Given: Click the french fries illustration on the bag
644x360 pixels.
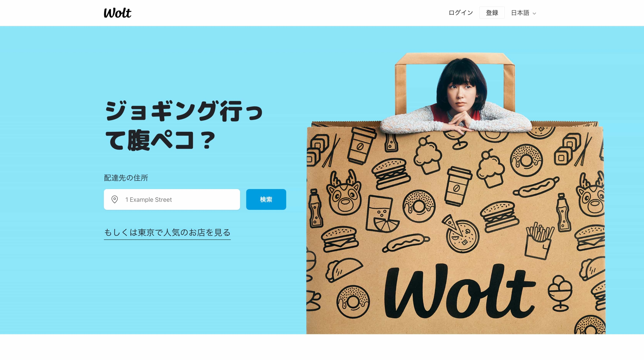Looking at the screenshot, I should (x=539, y=241).
